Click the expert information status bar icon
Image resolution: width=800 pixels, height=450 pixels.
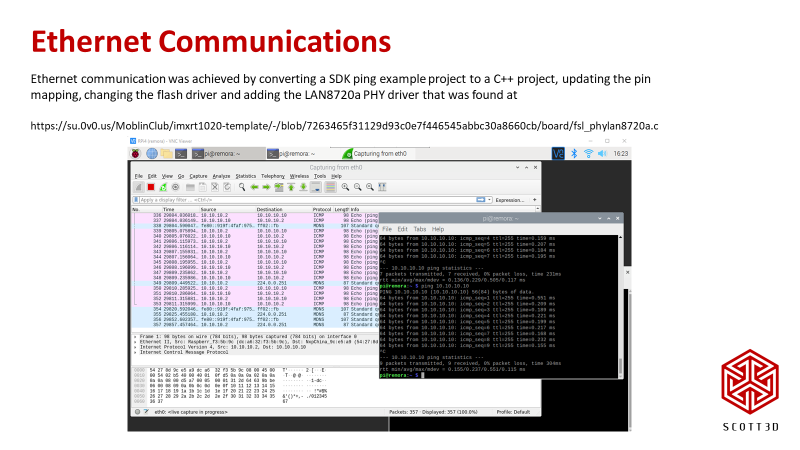(x=137, y=412)
